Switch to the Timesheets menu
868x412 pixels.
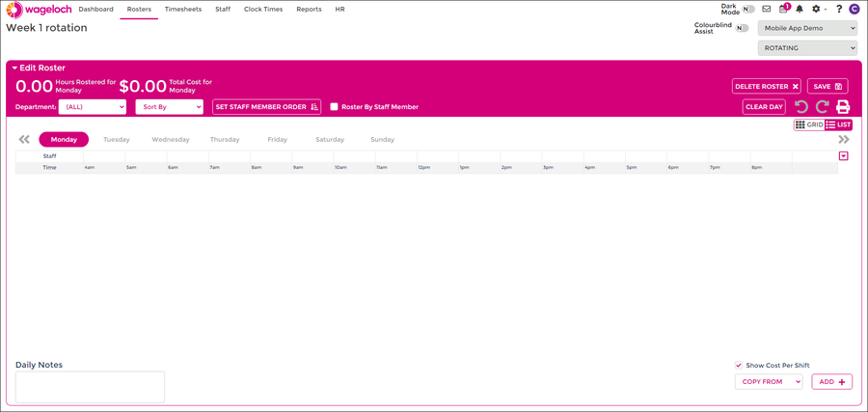click(183, 10)
